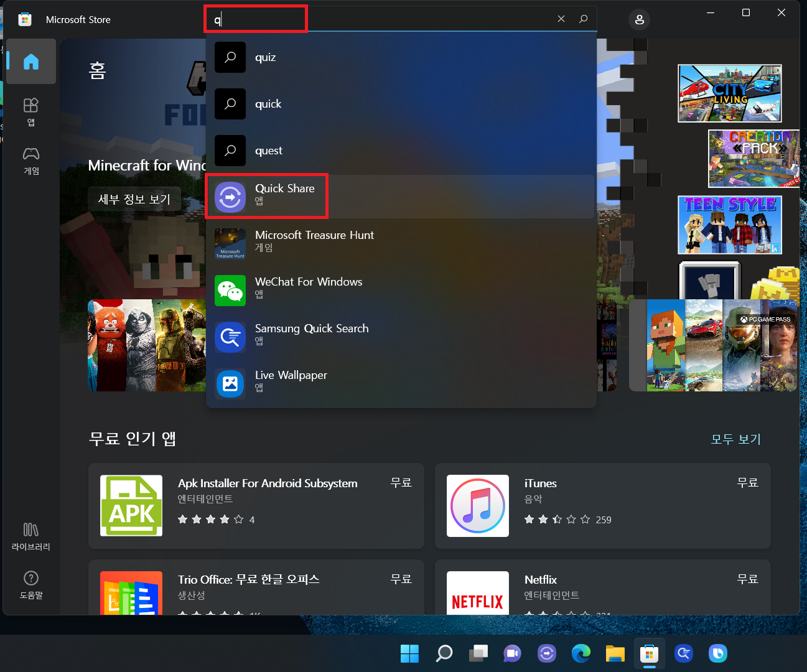Open the WeChat For Windows suggestion
The image size is (807, 672).
click(x=401, y=290)
